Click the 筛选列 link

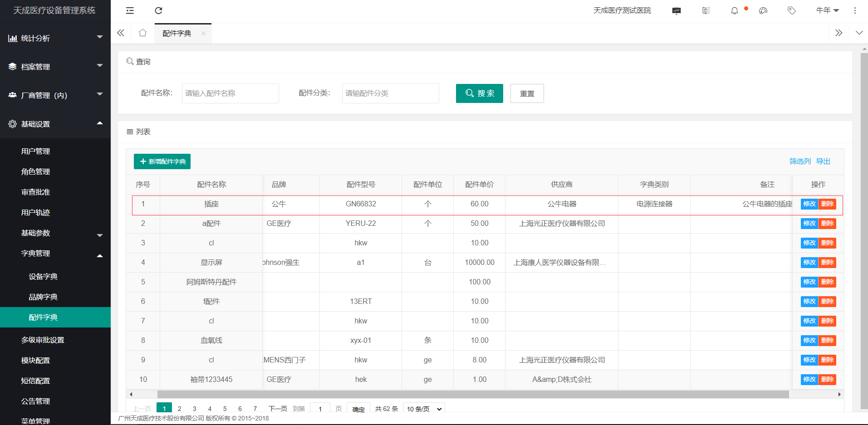coord(800,161)
